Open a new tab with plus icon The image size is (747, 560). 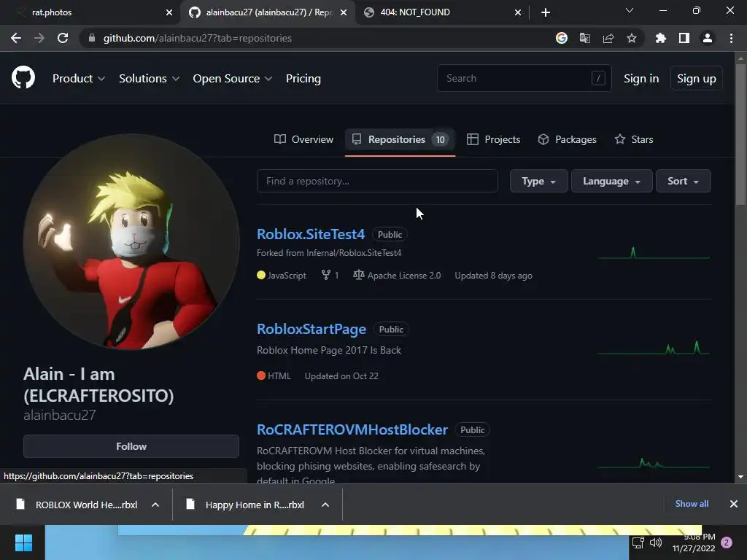coord(546,12)
